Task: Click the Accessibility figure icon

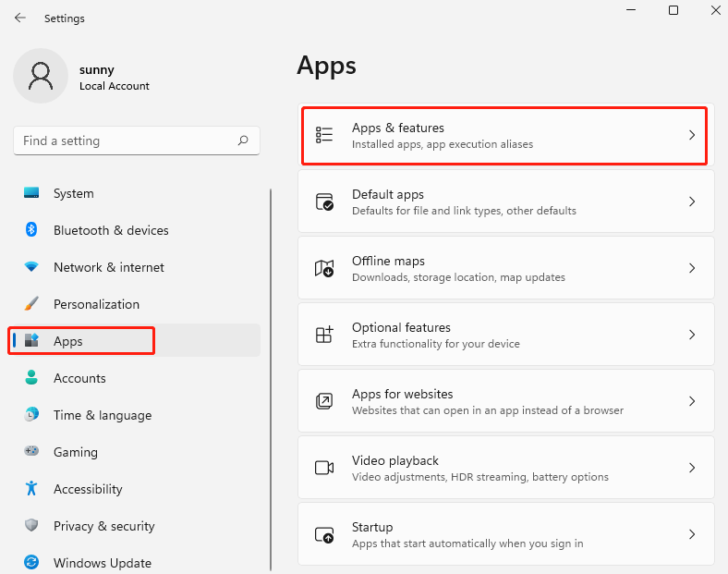Action: [x=31, y=488]
